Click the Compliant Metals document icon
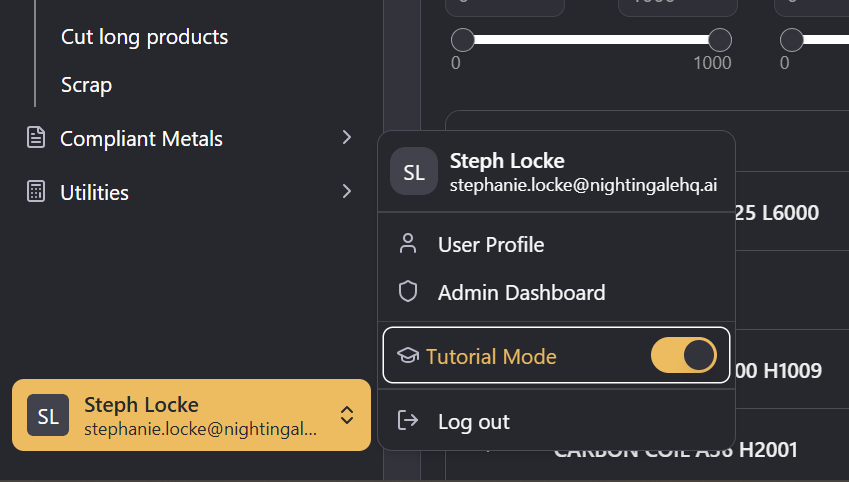The height and width of the screenshot is (482, 849). 36,138
